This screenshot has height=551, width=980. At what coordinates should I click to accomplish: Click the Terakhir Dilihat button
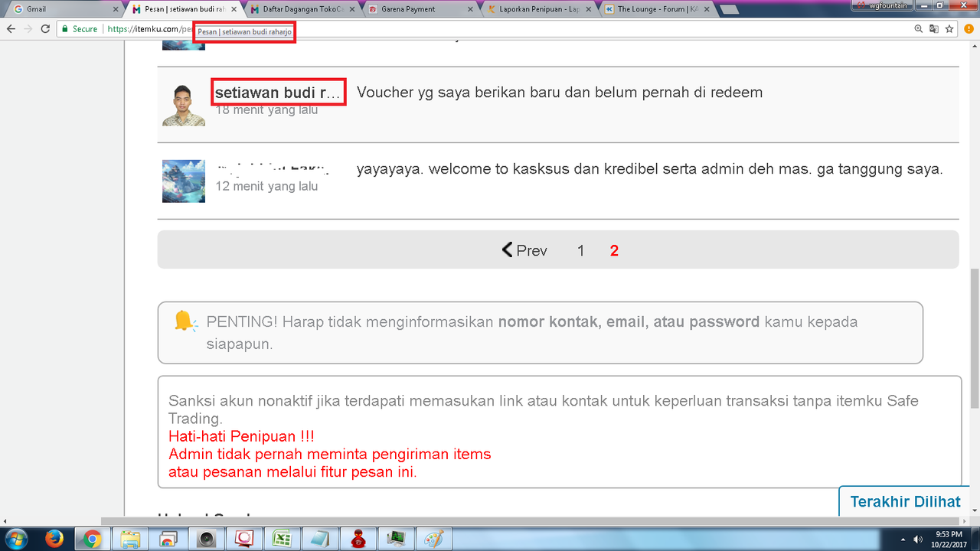coord(904,501)
